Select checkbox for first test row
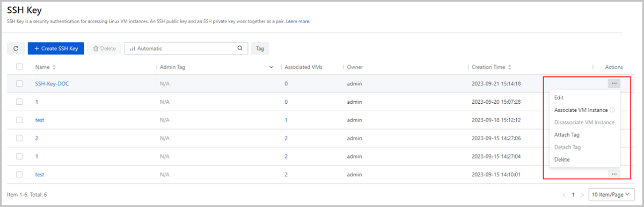The width and height of the screenshot is (644, 207). (x=19, y=120)
